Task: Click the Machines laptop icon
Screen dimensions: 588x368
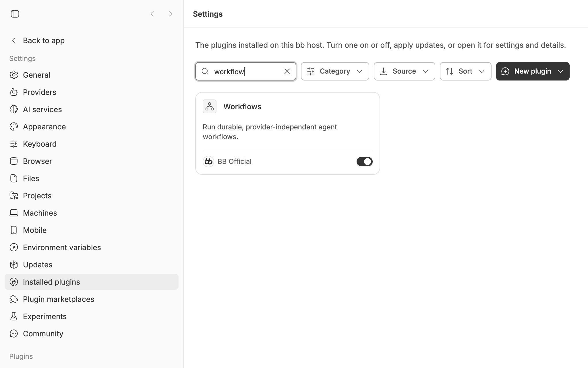Action: tap(14, 213)
